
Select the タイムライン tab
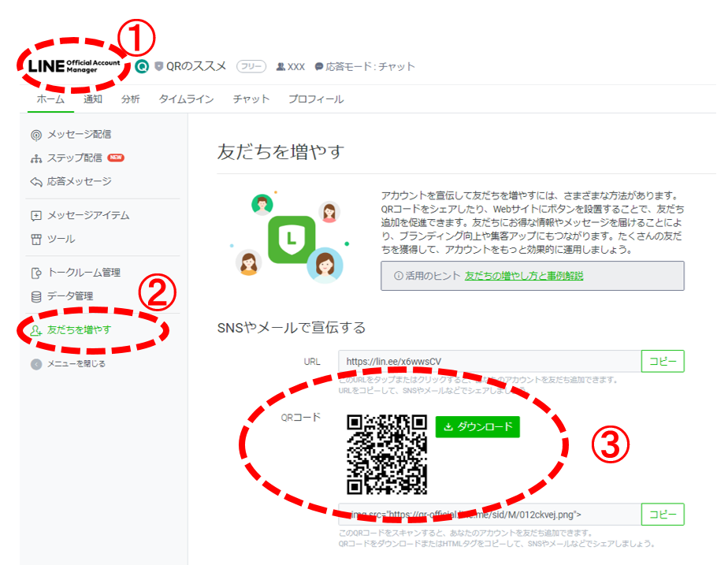pyautogui.click(x=186, y=99)
